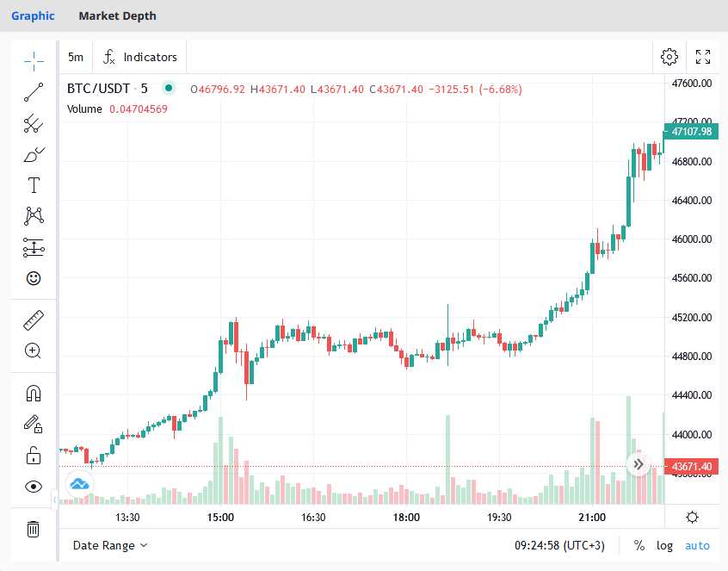
Task: Switch to the Market Depth tab
Action: pos(117,16)
